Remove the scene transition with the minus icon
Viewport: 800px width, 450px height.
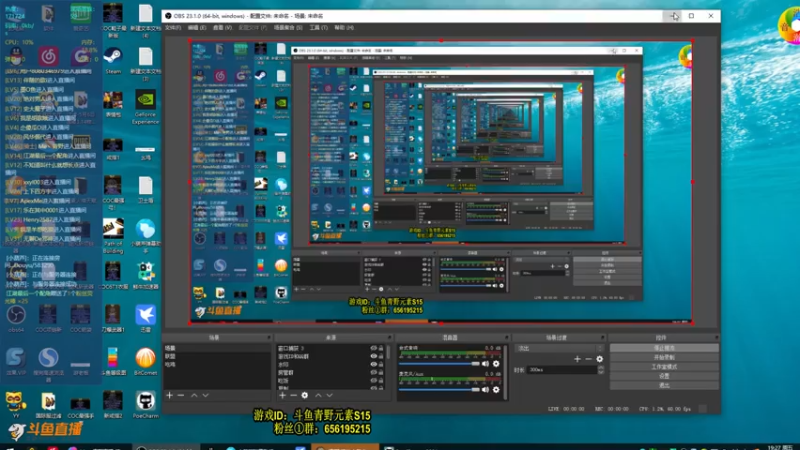pyautogui.click(x=588, y=359)
